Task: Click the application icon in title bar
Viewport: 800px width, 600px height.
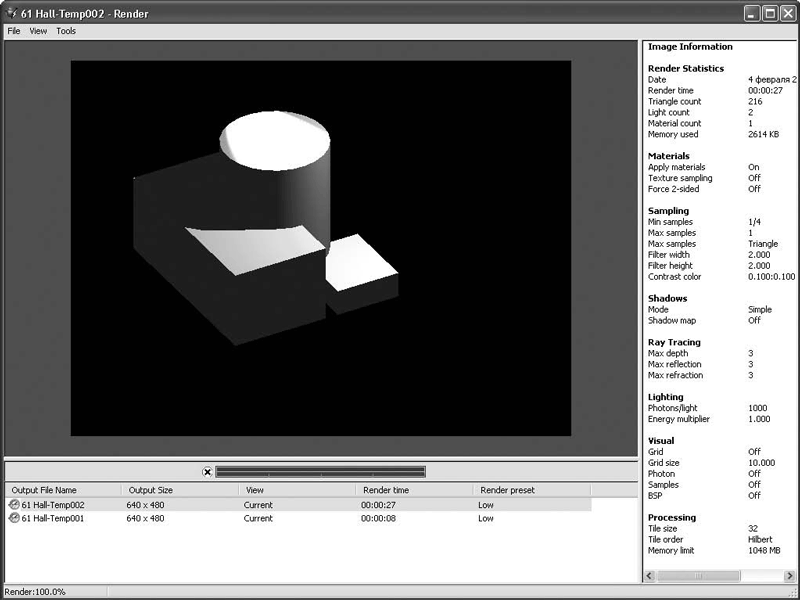Action: tap(11, 13)
